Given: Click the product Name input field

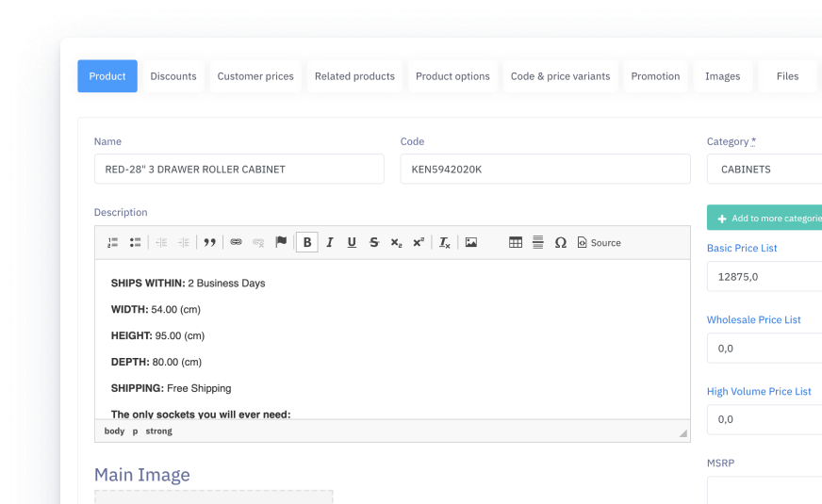Looking at the screenshot, I should tap(238, 170).
